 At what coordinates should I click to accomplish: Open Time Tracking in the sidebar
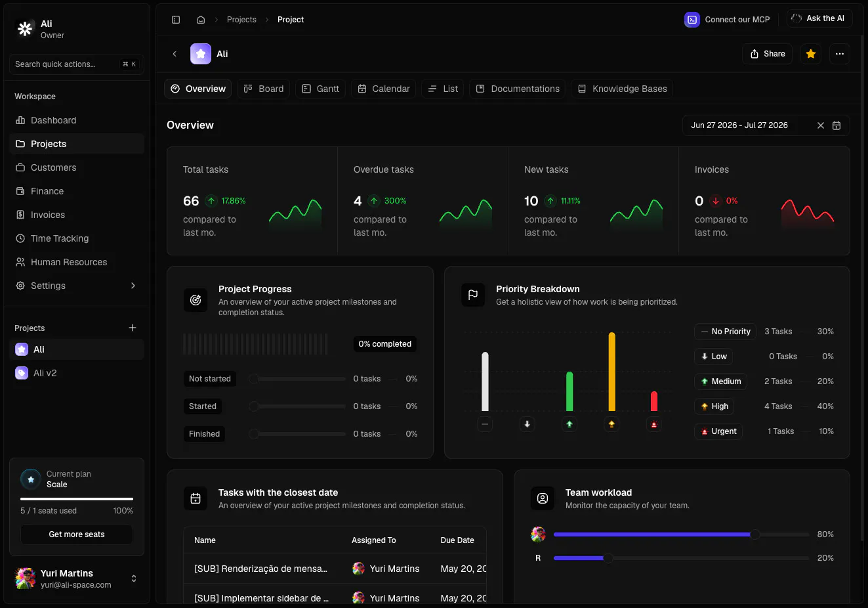(77, 238)
